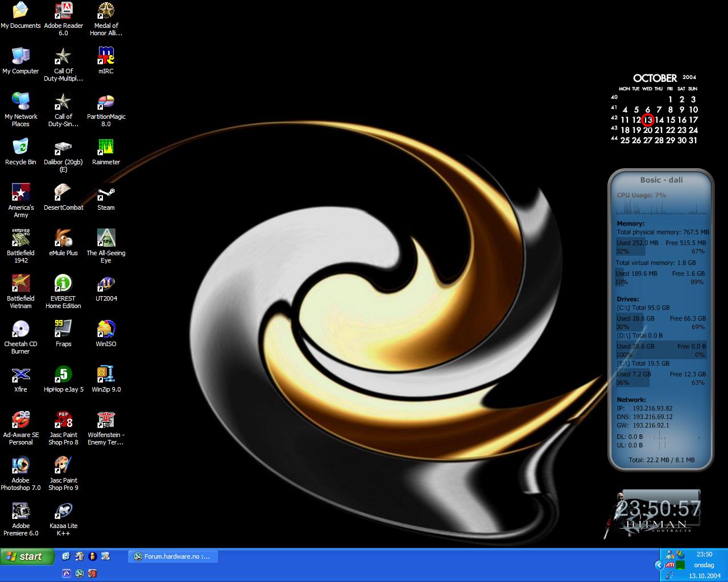Click the CPU Usage graph in Rainmeter
728x582 pixels.
click(x=661, y=207)
